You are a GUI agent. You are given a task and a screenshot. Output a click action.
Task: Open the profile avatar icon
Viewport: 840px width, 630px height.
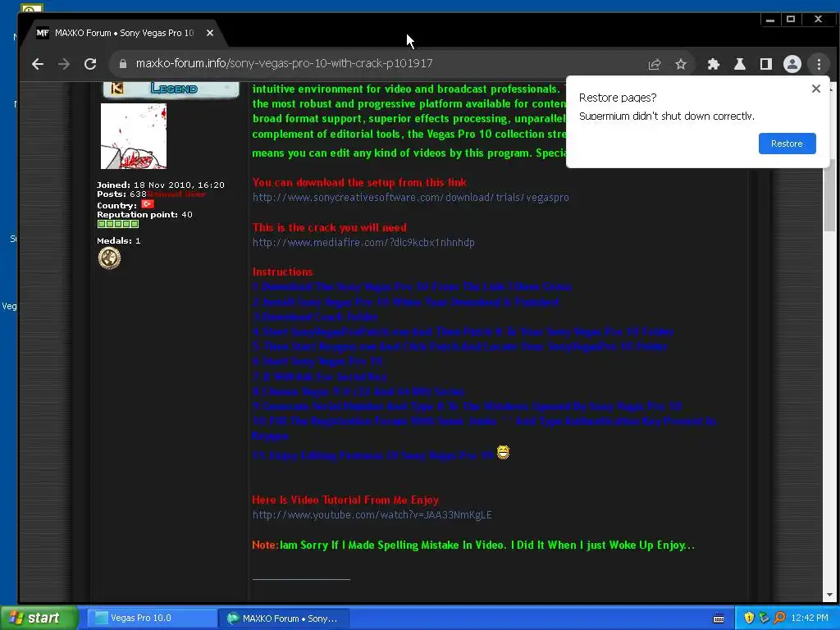(792, 64)
